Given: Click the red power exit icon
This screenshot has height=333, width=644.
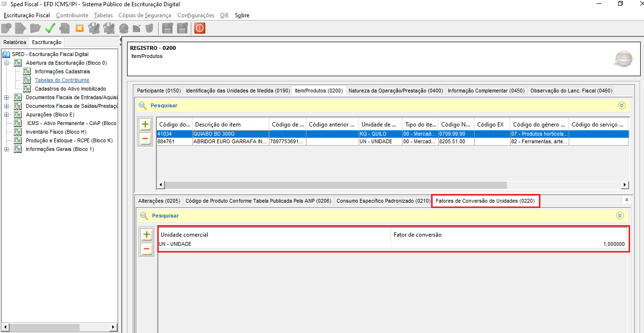Looking at the screenshot, I should [x=199, y=28].
